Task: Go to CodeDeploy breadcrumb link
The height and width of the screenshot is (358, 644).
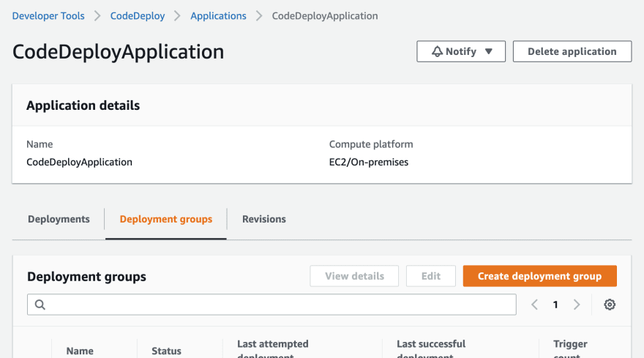Action: tap(138, 16)
